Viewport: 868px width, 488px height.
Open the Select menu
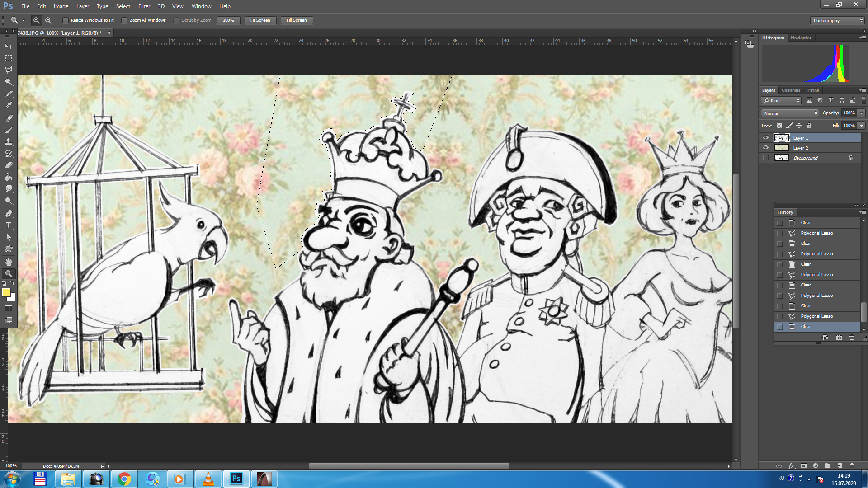click(123, 6)
